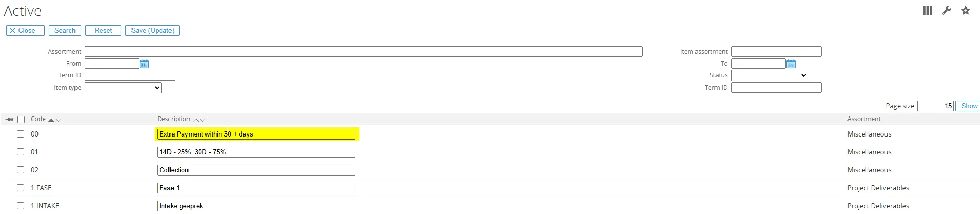Open the From date calendar picker

[144, 64]
